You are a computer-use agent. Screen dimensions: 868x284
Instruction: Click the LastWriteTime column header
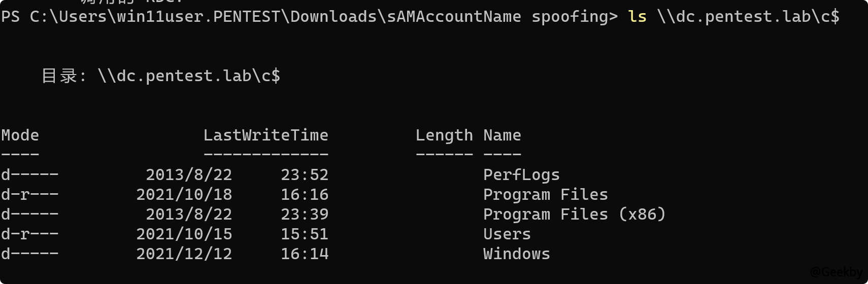click(265, 135)
